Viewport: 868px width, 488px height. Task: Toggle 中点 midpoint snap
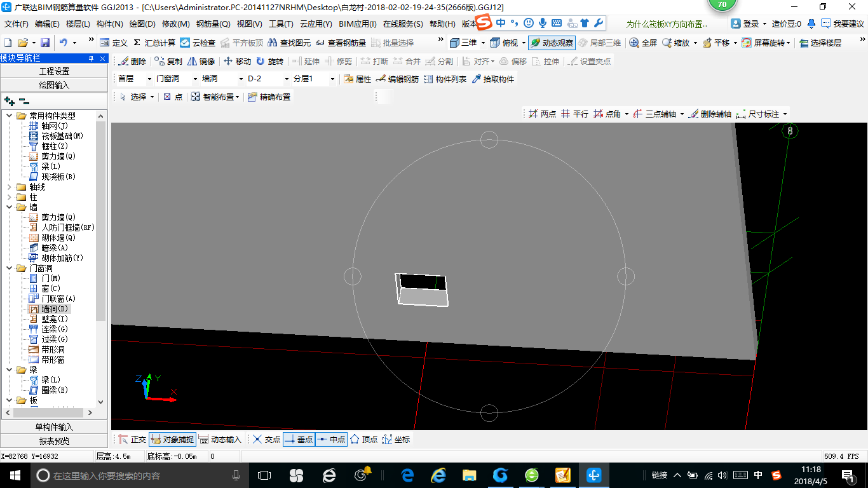pos(331,439)
